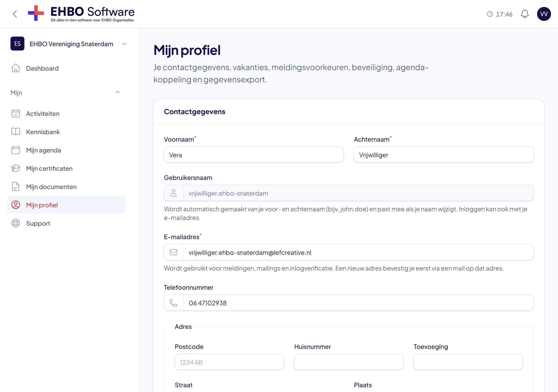Click the phone icon in the Telefoonnummer field
558x392 pixels.
(173, 303)
